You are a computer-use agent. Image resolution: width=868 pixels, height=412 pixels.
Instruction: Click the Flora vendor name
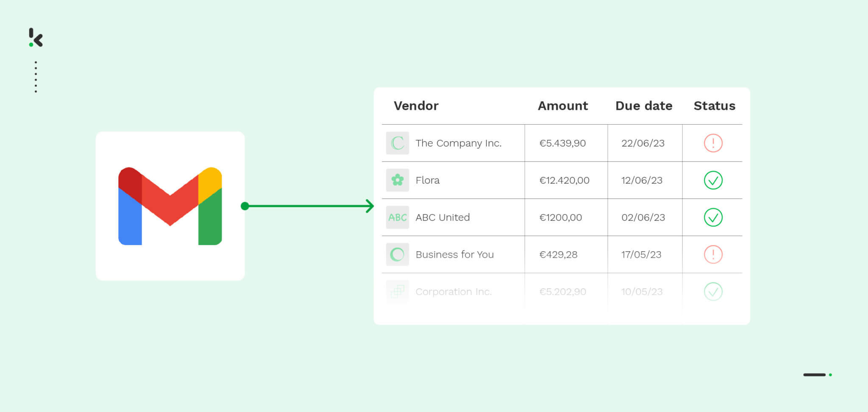click(427, 180)
